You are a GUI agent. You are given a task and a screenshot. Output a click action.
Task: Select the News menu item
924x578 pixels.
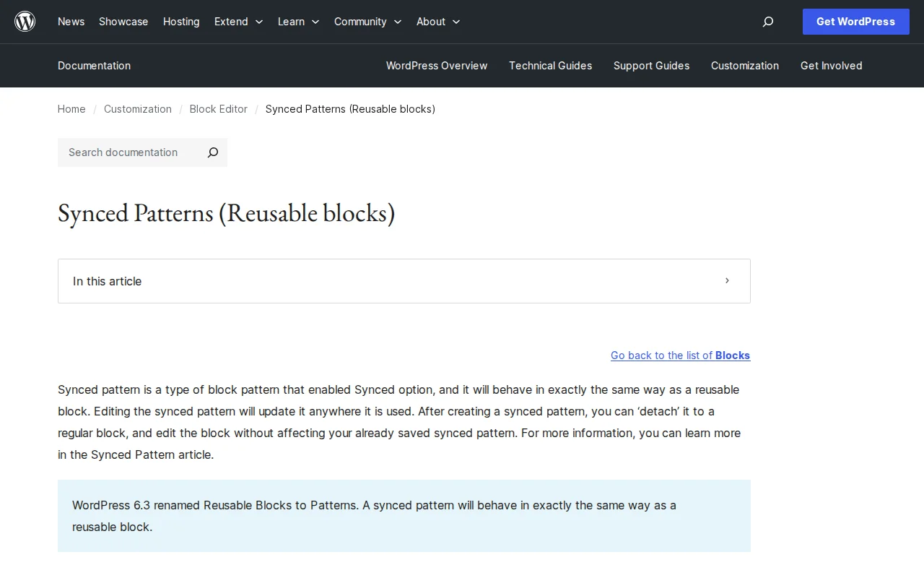click(71, 22)
